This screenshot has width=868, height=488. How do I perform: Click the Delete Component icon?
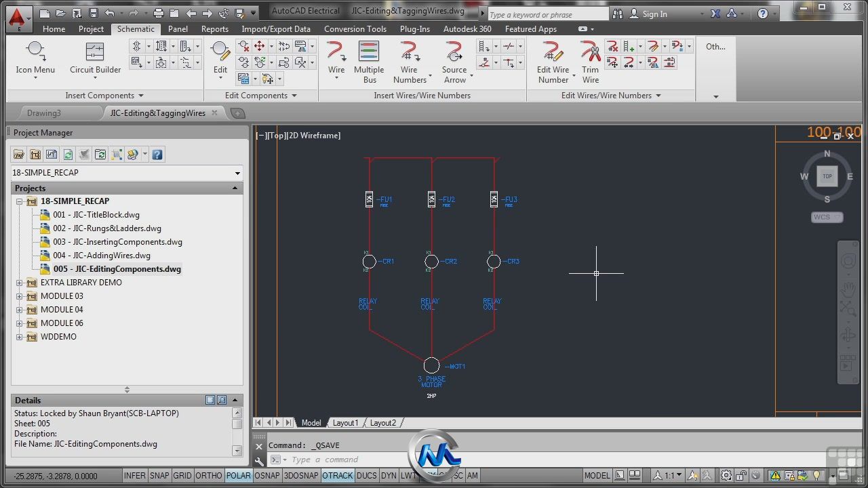click(244, 46)
